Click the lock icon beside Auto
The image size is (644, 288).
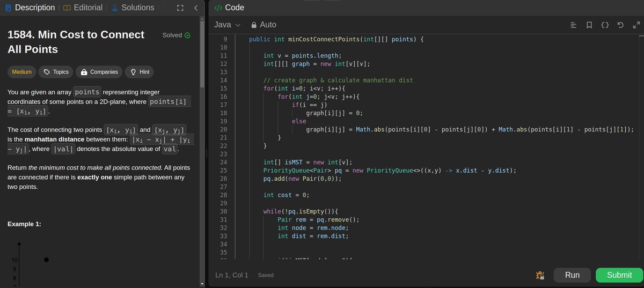click(254, 25)
